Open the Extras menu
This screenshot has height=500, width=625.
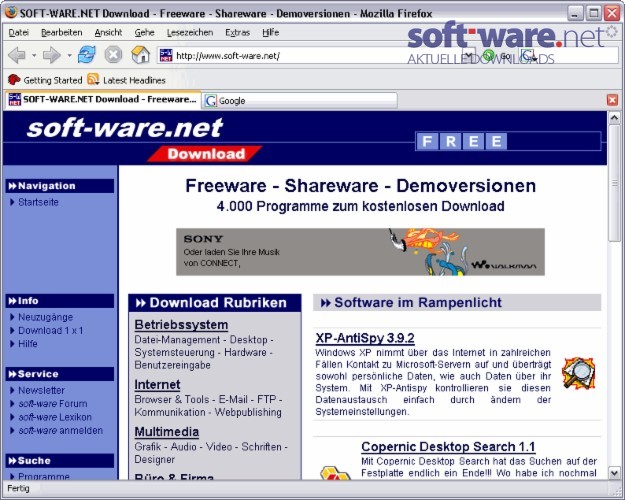click(238, 32)
